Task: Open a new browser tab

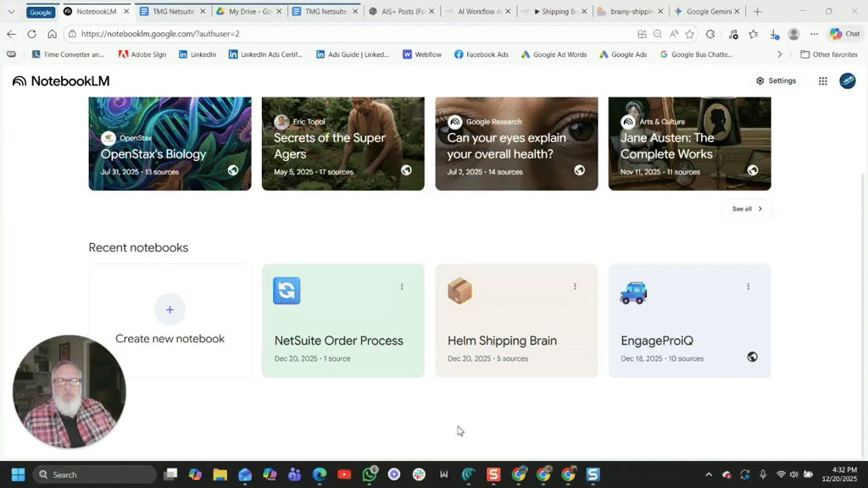Action: click(x=757, y=12)
